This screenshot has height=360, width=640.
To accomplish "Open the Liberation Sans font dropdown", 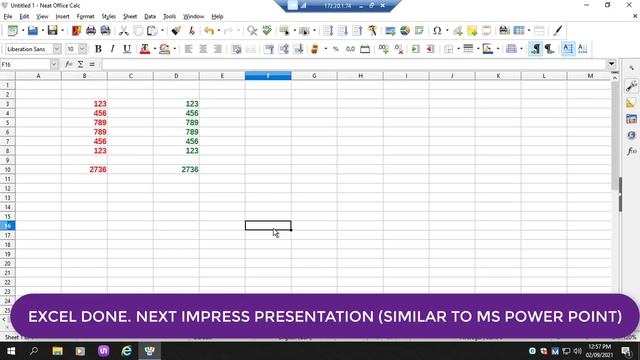I will 57,49.
